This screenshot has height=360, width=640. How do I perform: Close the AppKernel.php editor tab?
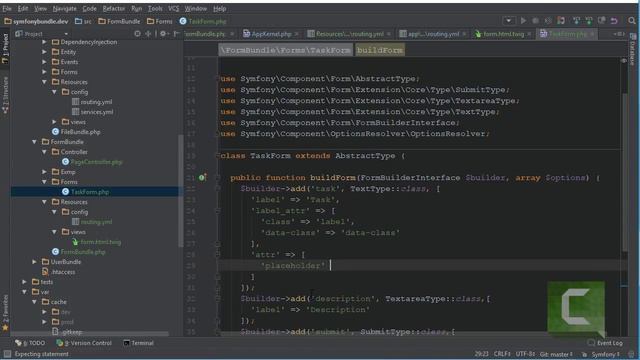pyautogui.click(x=296, y=34)
